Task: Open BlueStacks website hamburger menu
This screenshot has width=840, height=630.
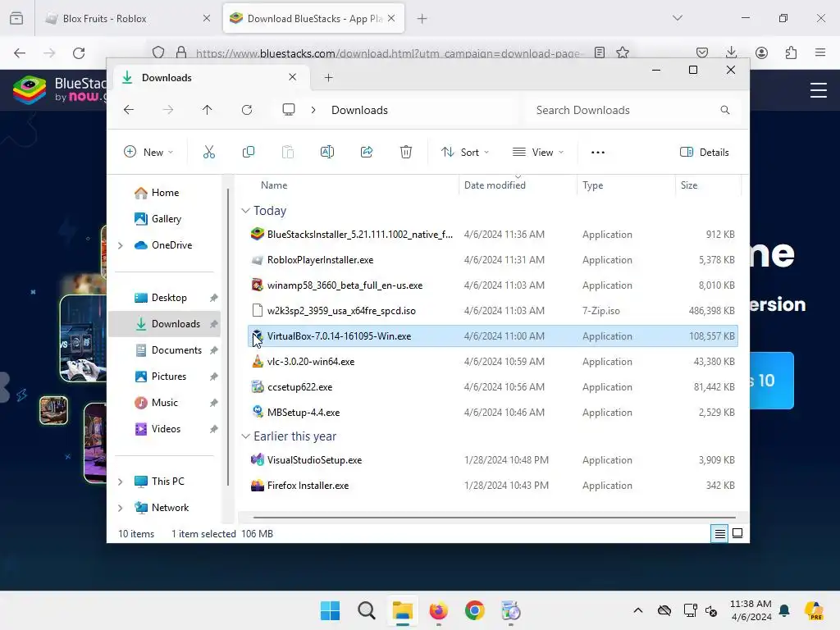Action: point(818,90)
